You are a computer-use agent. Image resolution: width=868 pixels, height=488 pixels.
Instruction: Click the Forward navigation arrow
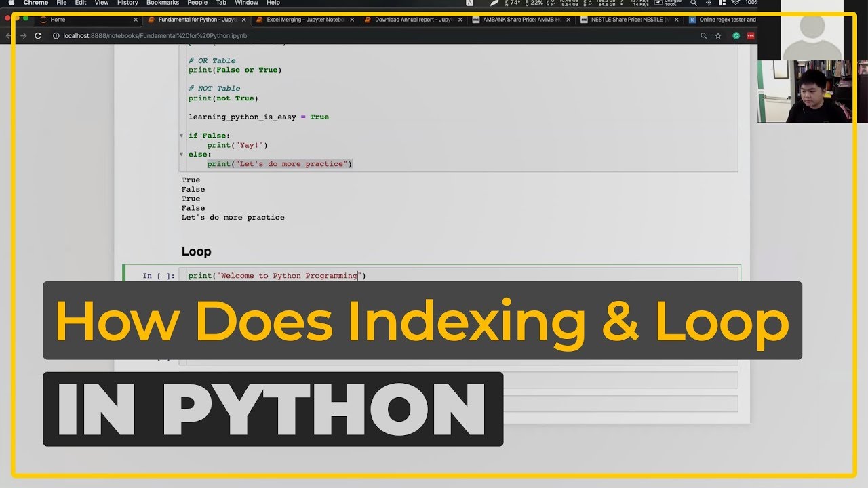point(23,35)
